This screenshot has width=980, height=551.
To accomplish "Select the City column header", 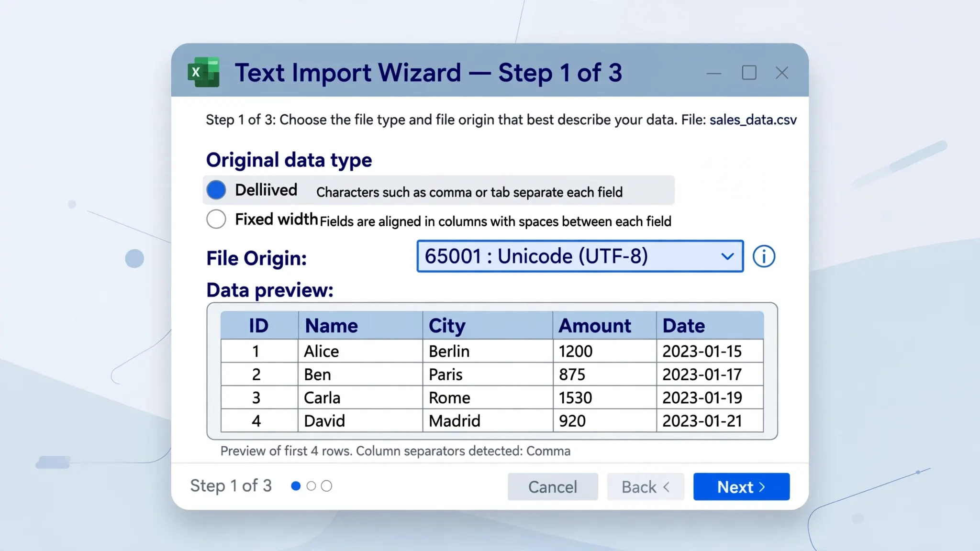I will pos(488,325).
